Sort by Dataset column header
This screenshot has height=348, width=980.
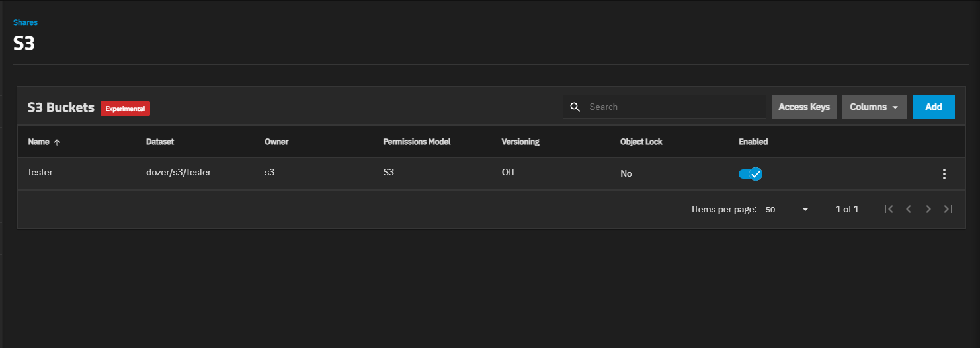(x=160, y=142)
